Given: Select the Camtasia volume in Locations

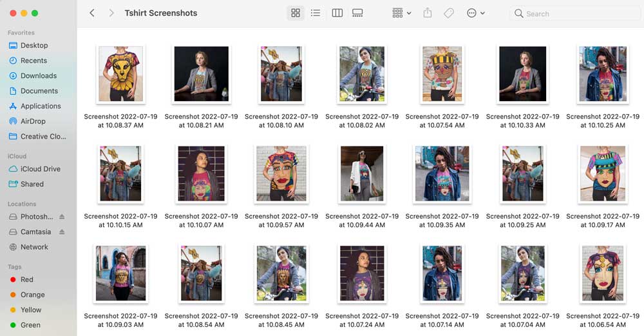Looking at the screenshot, I should pos(35,232).
